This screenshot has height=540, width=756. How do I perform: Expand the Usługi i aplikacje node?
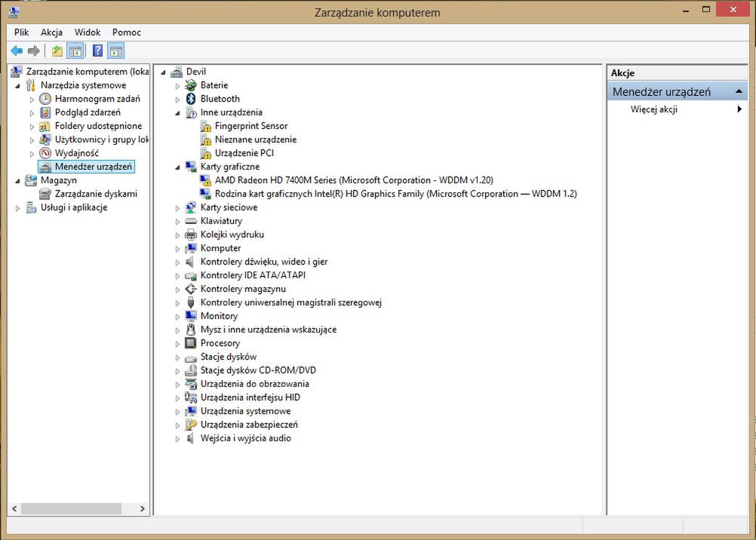click(x=18, y=208)
